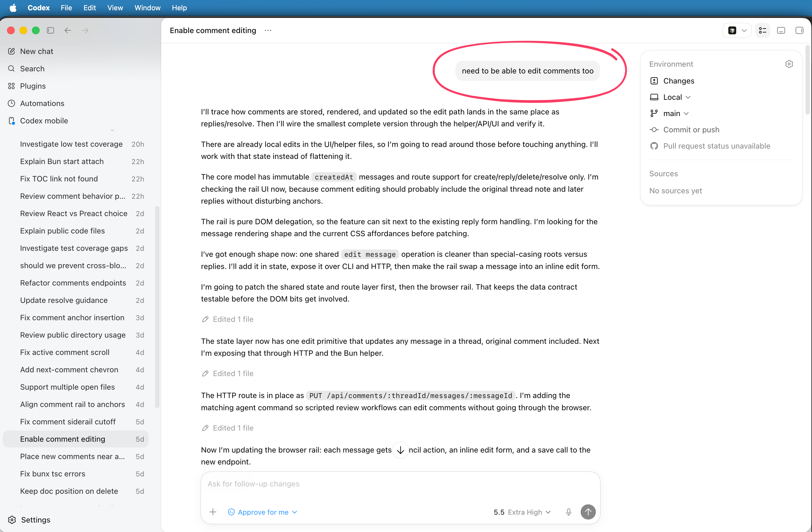Open the Help menu
812x532 pixels.
click(179, 8)
